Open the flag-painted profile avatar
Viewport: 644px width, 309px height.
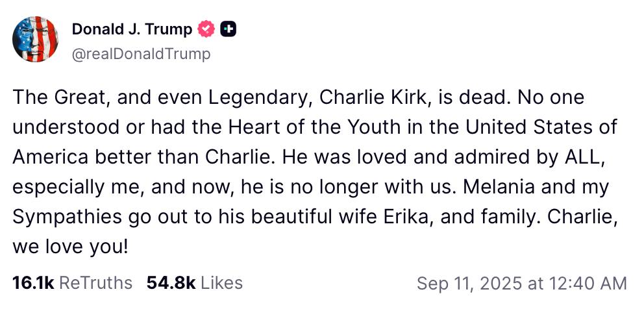point(35,40)
